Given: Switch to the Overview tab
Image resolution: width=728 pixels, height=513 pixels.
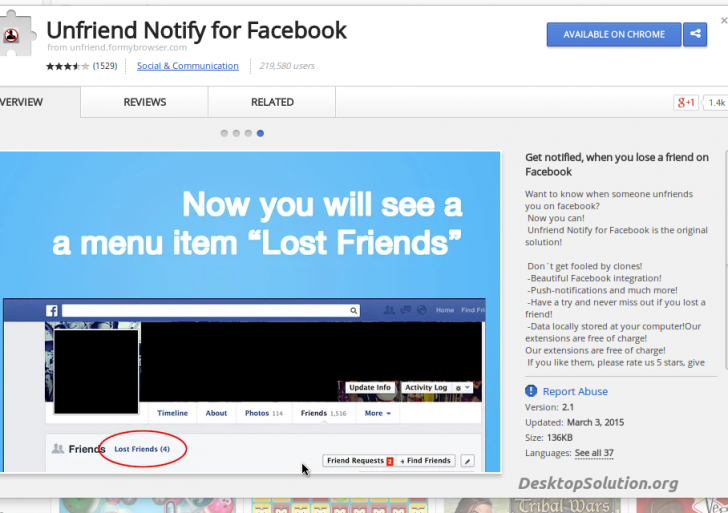Looking at the screenshot, I should (40, 102).
